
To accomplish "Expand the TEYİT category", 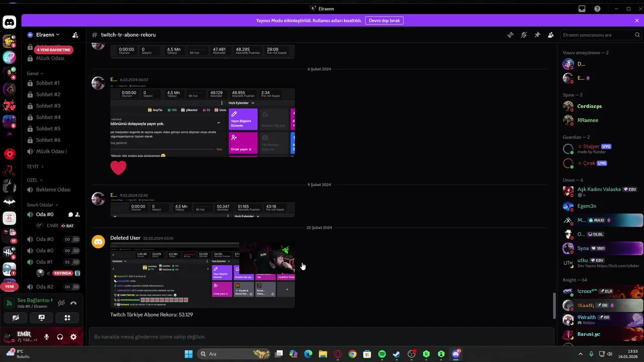I will pos(35,166).
